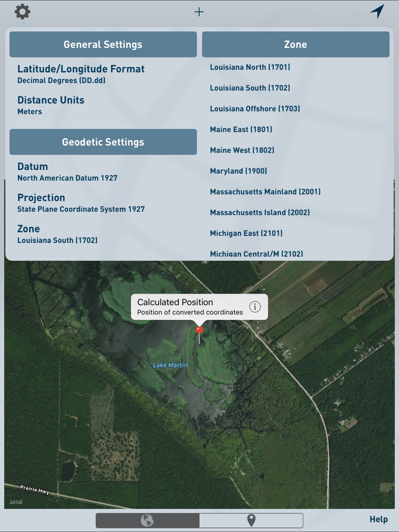Tap the current location arrow icon
The image size is (399, 532).
[378, 11]
